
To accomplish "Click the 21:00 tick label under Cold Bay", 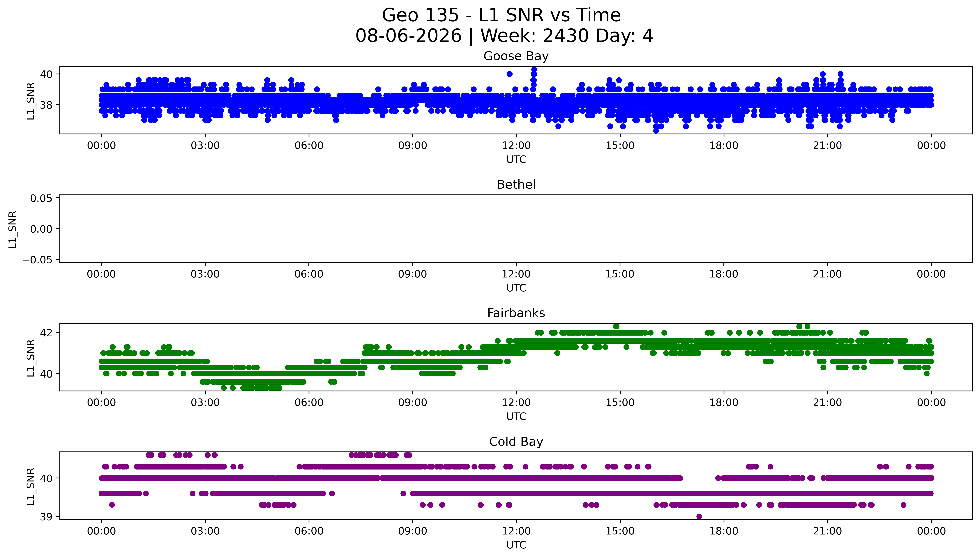I will (827, 531).
